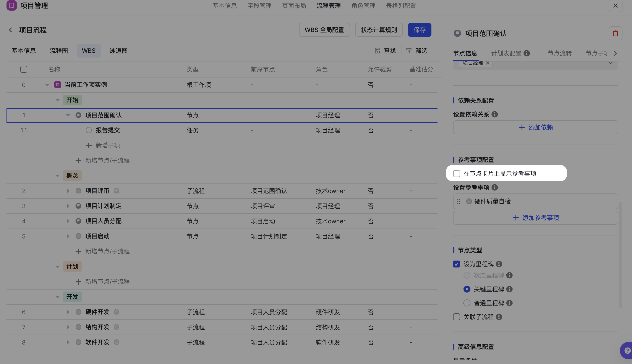Expand the 项目评审 row
This screenshot has width=632, height=364.
[68, 191]
